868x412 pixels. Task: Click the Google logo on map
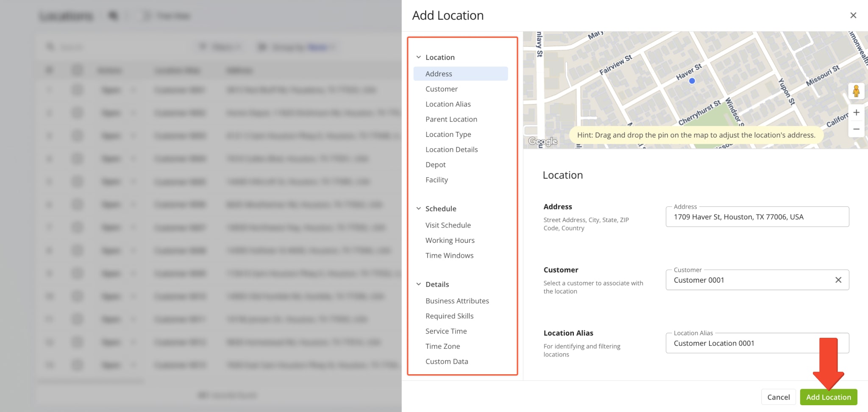pos(542,141)
